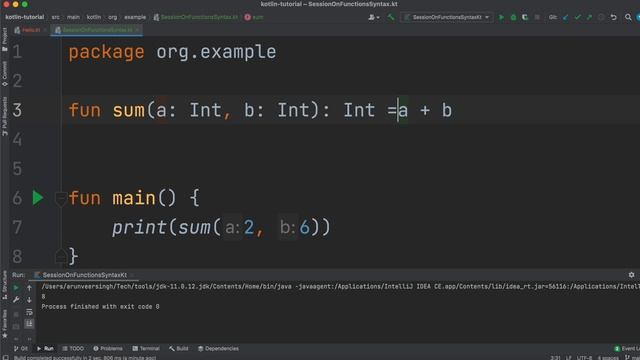Click the line:column position in status bar
Viewport: 640px width, 360px height.
coord(555,358)
